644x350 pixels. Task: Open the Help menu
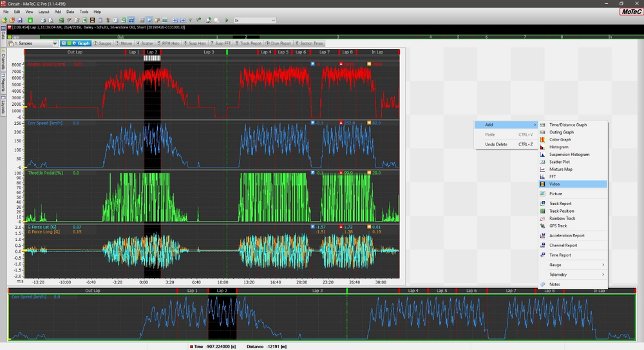(97, 12)
